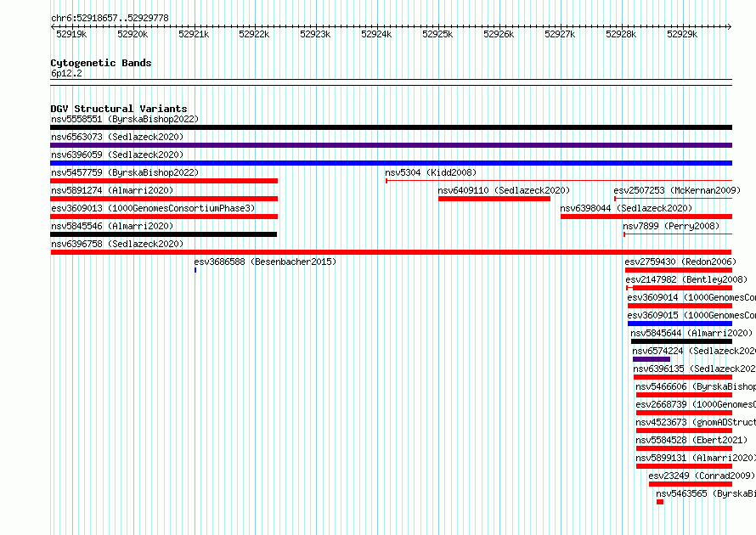Click the chr6:52918657..52929778 region label
Image resolution: width=756 pixels, height=535 pixels.
pyautogui.click(x=110, y=19)
